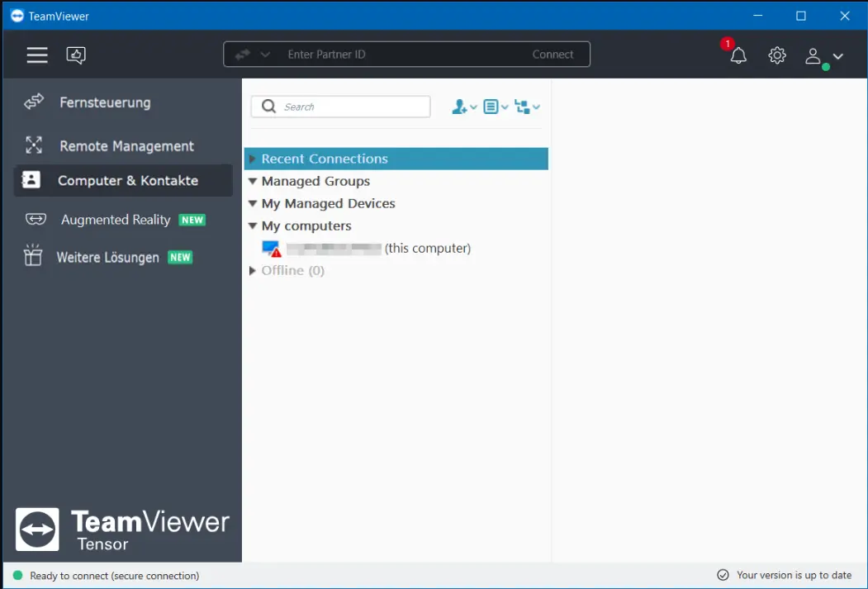This screenshot has width=868, height=589.
Task: Click the gift box icon
Action: pyautogui.click(x=33, y=255)
